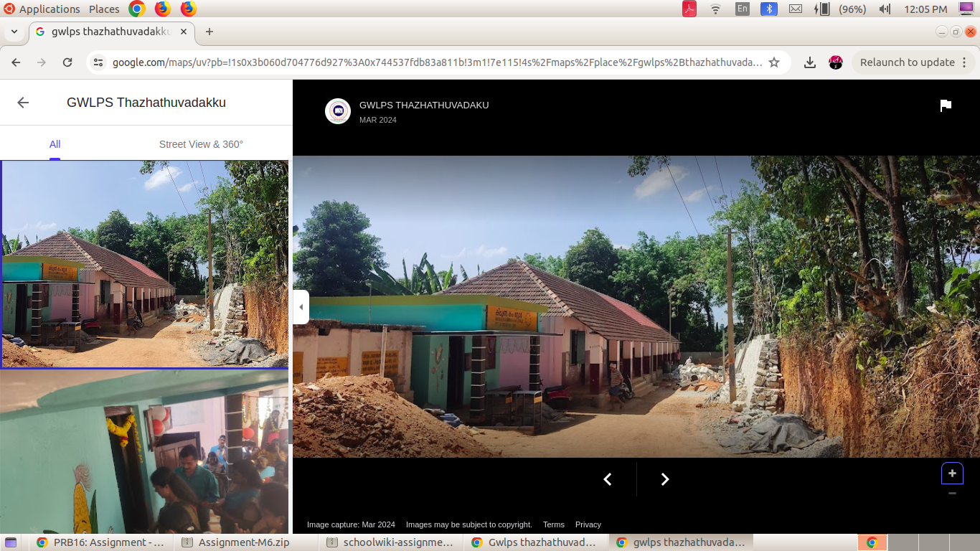Zoom out of the photo
Image resolution: width=980 pixels, height=551 pixels.
[952, 494]
